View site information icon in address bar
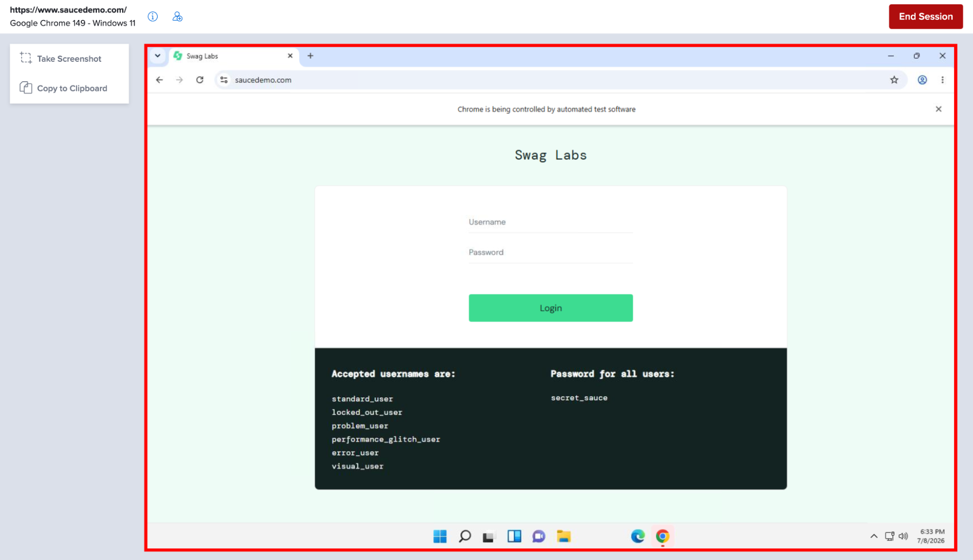973x560 pixels. coord(224,80)
